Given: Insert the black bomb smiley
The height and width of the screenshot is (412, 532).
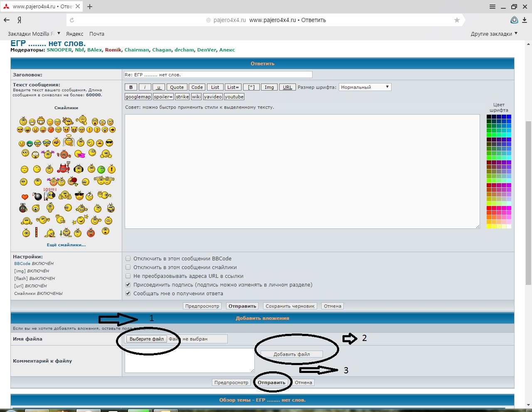Looking at the screenshot, I should tap(37, 196).
